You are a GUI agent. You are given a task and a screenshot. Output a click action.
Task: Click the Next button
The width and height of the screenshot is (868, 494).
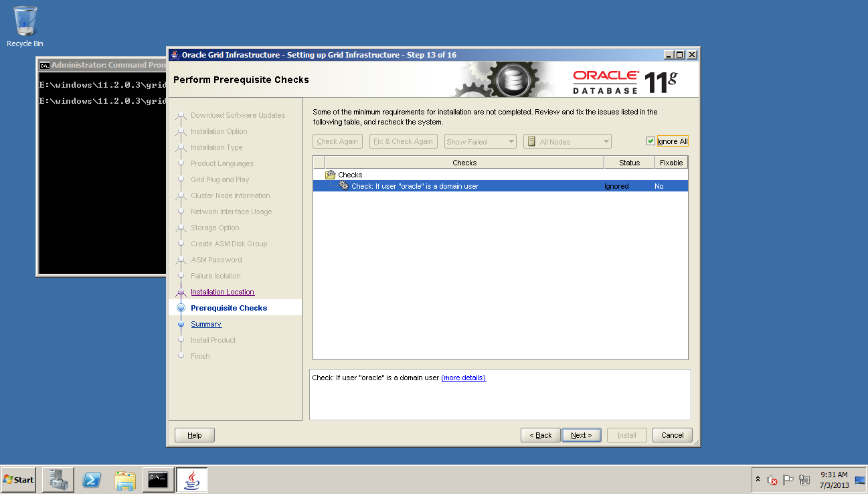[x=581, y=435]
